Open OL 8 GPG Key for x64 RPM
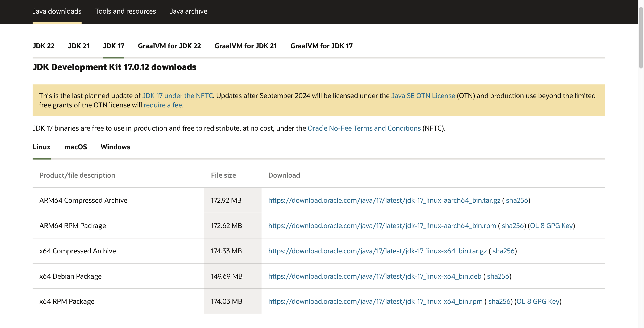 pyautogui.click(x=538, y=301)
